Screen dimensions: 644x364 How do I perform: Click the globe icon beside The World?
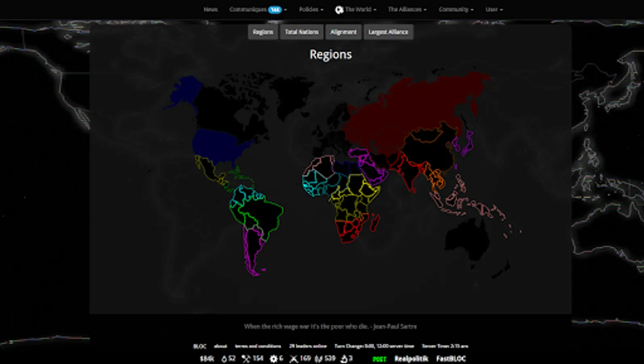(x=339, y=10)
